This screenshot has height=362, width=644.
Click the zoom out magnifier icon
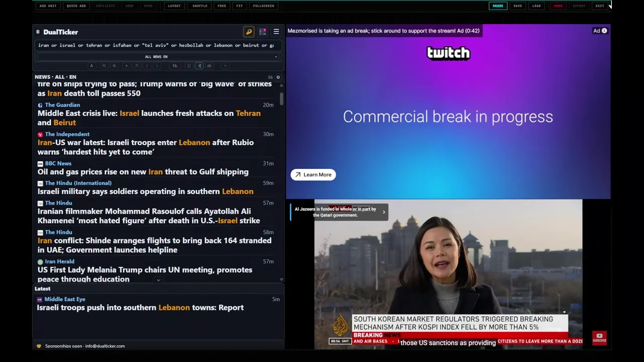(104, 66)
